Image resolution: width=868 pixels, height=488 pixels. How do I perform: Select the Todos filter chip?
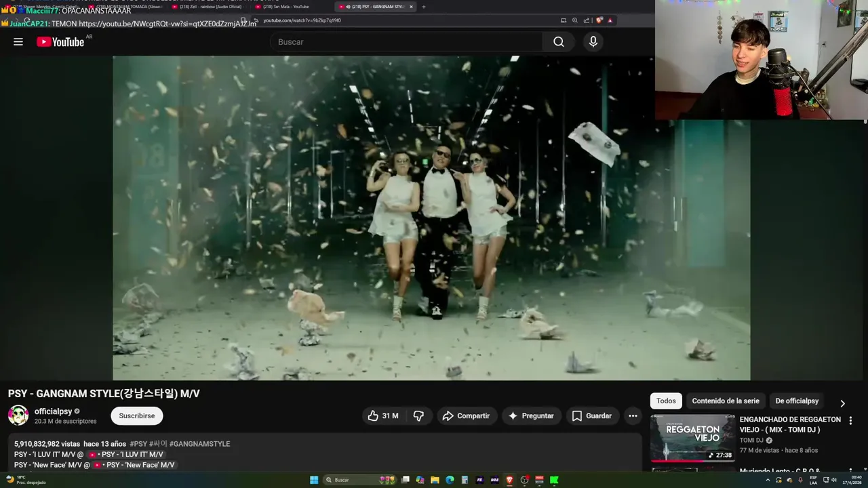pos(666,401)
